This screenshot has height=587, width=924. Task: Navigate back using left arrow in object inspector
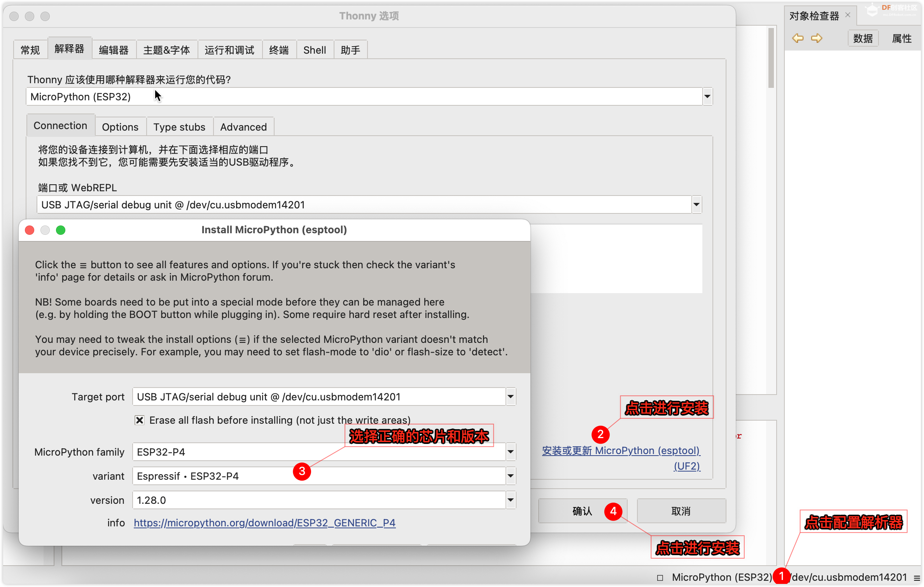pyautogui.click(x=798, y=38)
